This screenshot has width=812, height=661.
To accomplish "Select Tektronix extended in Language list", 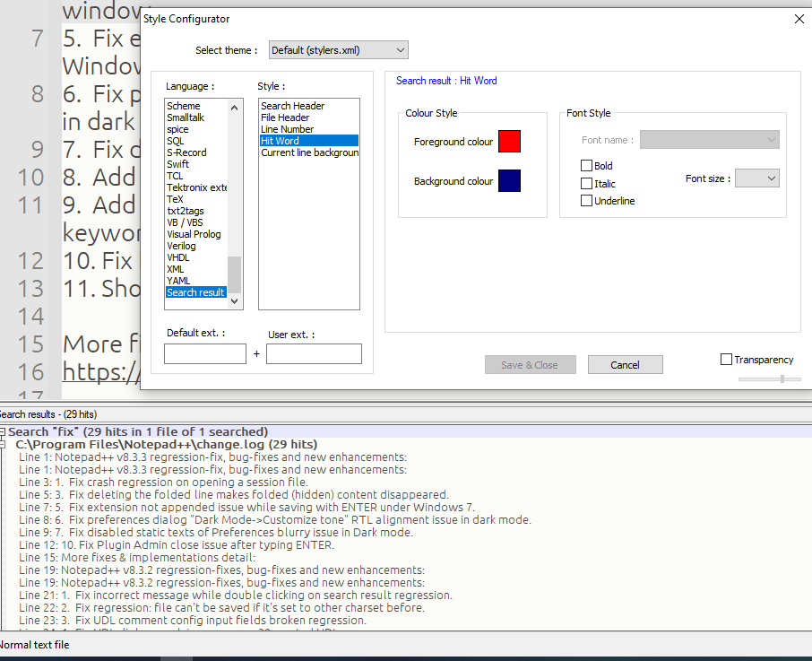I will click(x=196, y=187).
